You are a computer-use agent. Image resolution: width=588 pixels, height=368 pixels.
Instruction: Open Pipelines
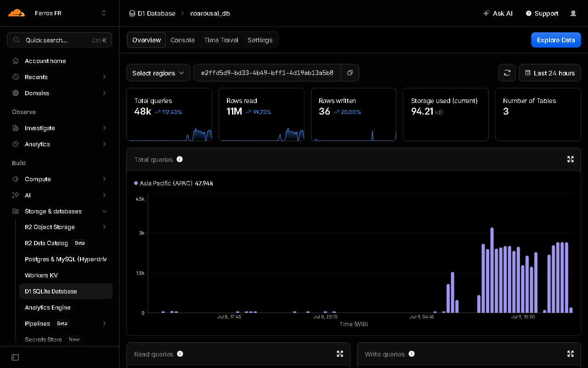point(37,323)
